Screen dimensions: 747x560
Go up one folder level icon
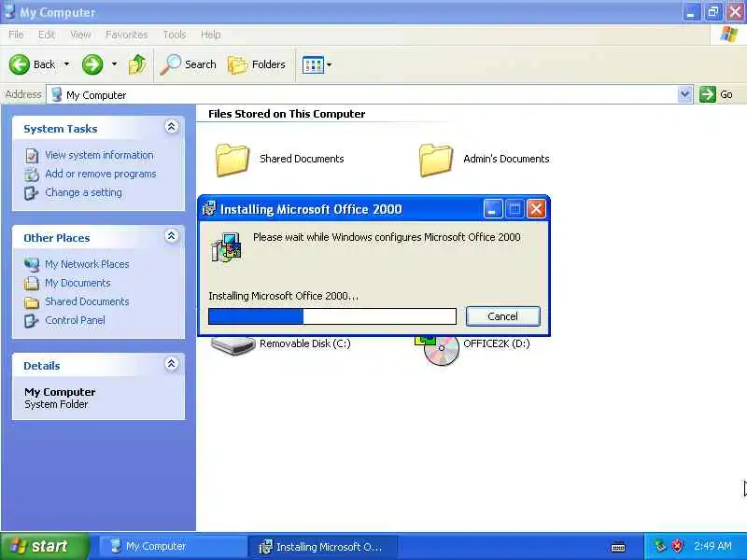[x=137, y=64]
